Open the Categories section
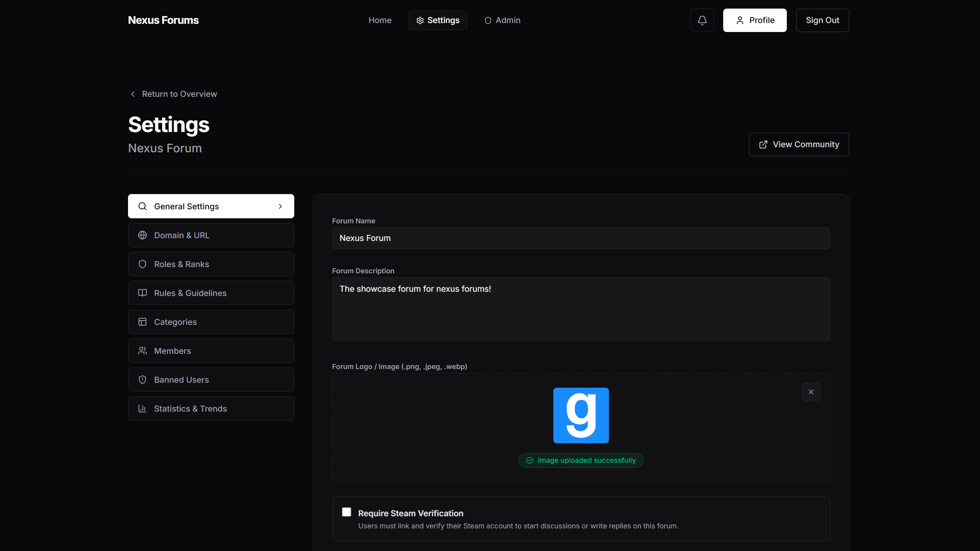980x551 pixels. coord(211,322)
